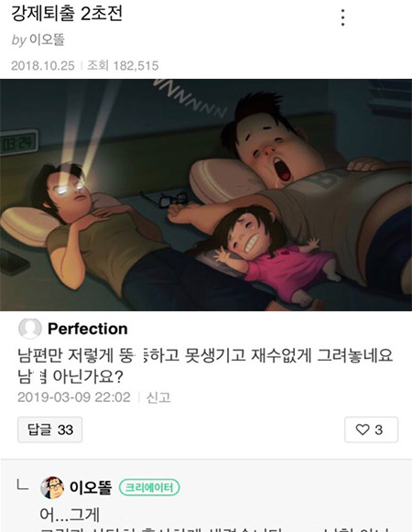Click the post title 강제퇴출 2초전
Image resolution: width=412 pixels, height=532 pixels.
click(x=67, y=14)
